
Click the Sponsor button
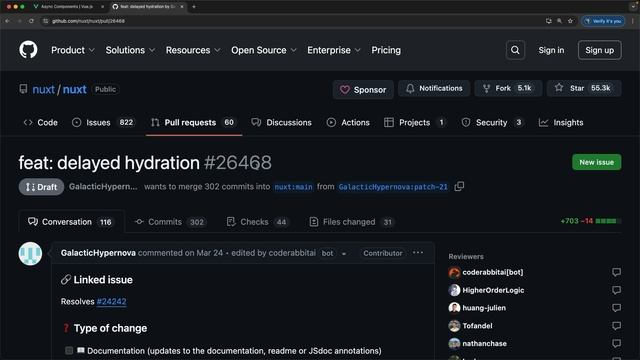[x=363, y=89]
